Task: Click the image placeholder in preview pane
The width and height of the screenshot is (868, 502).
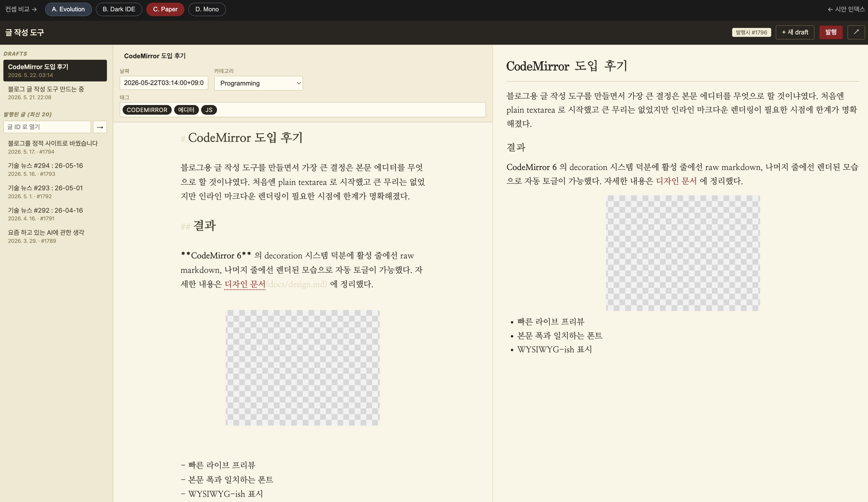Action: 683,253
